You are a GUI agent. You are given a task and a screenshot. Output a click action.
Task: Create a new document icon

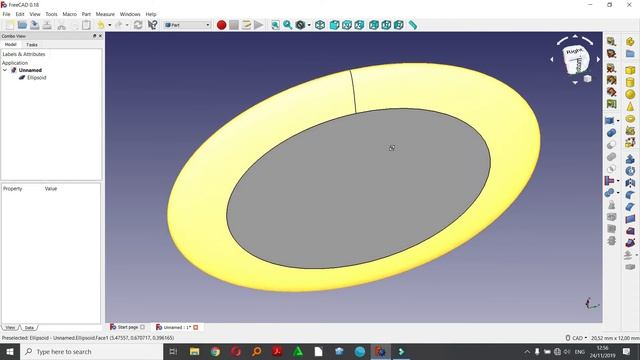point(10,25)
